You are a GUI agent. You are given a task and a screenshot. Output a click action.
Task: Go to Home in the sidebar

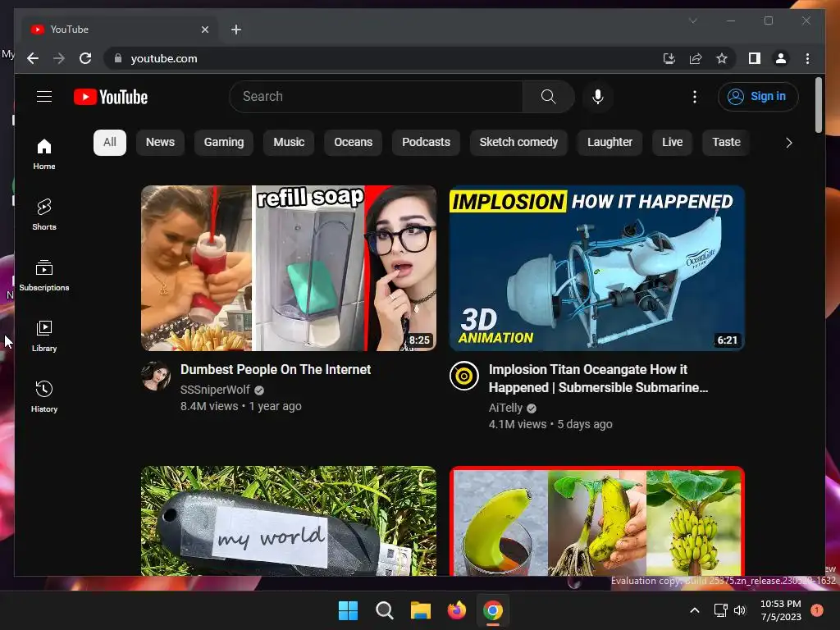click(44, 154)
